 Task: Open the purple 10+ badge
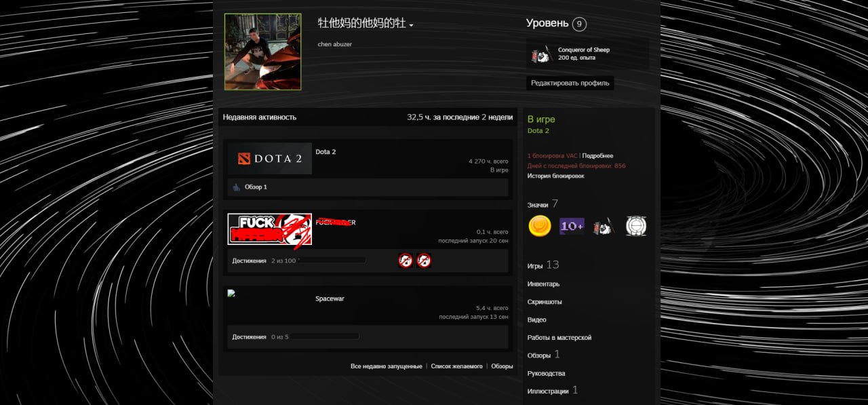point(572,226)
